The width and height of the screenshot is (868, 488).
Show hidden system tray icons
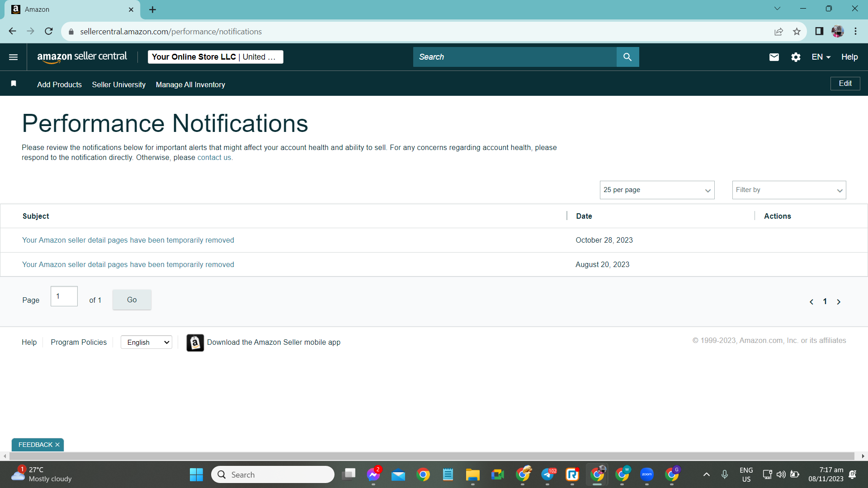pyautogui.click(x=707, y=474)
